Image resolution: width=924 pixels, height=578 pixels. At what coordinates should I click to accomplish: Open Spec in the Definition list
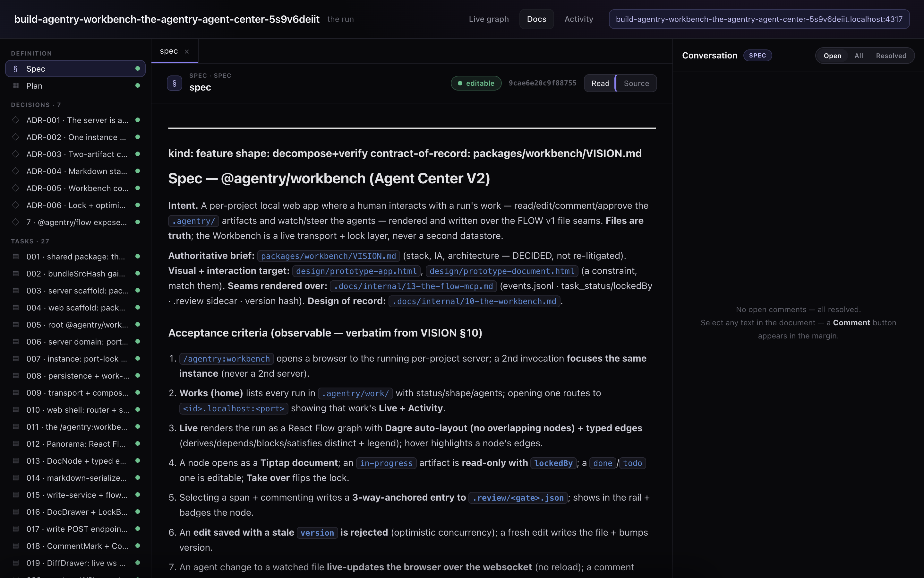(75, 69)
